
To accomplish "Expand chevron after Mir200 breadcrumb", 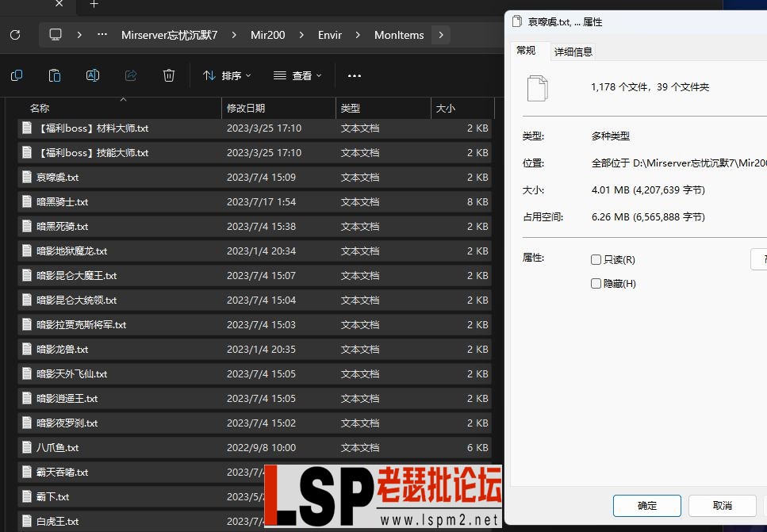I will (301, 35).
